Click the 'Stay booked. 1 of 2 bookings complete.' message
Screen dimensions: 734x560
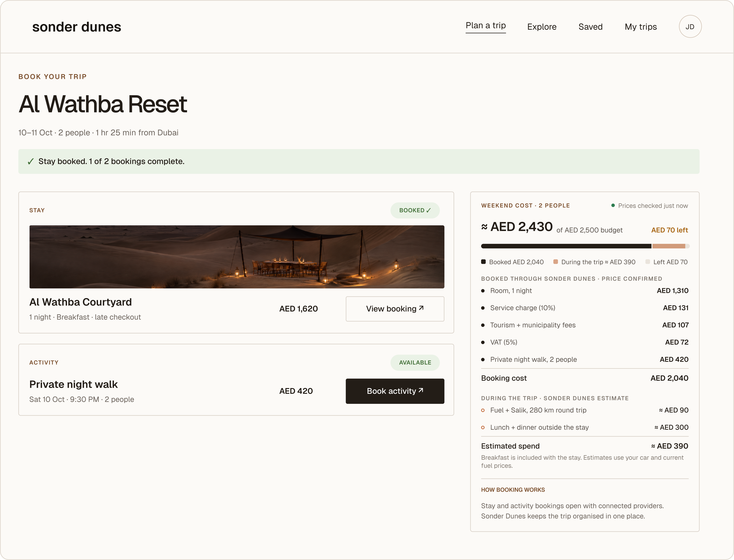point(111,161)
